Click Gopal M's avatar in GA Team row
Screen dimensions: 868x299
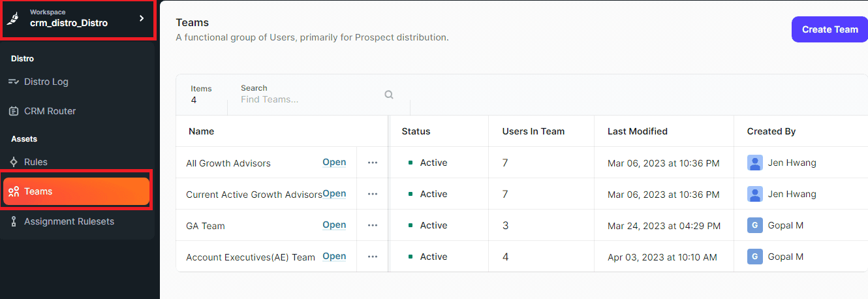pos(754,225)
